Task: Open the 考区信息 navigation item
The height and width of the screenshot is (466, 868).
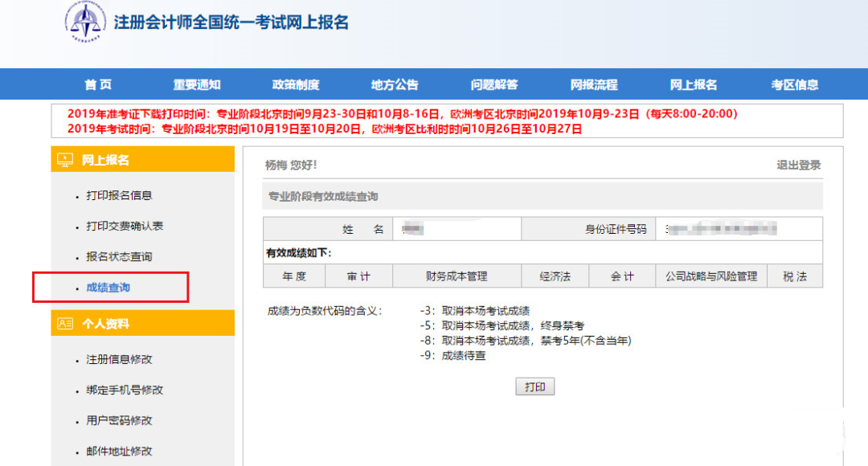Action: (x=795, y=84)
